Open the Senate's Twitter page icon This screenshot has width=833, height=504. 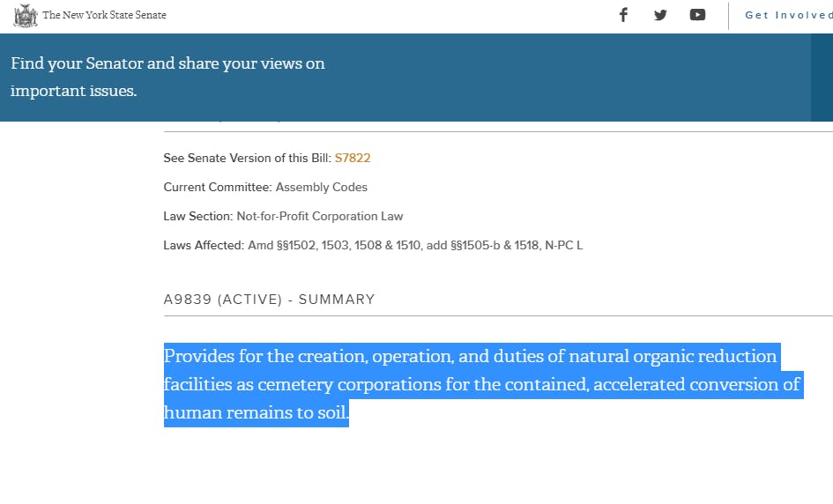[660, 15]
